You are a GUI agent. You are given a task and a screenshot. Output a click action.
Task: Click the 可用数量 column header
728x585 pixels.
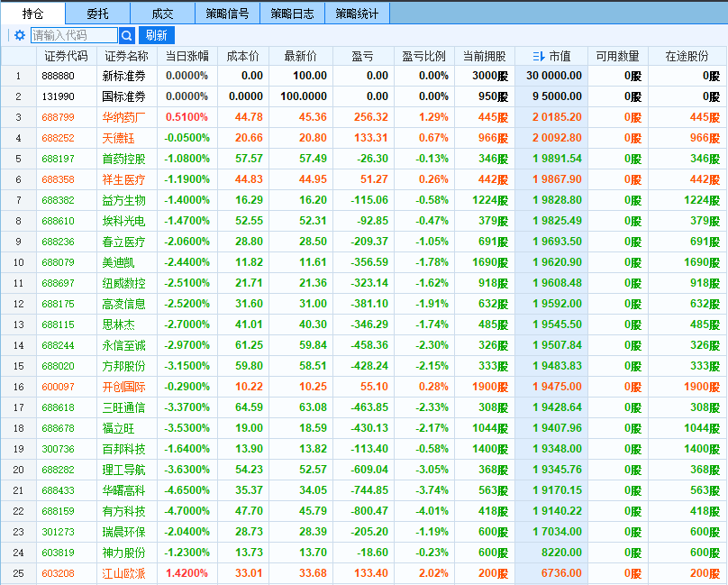point(618,57)
